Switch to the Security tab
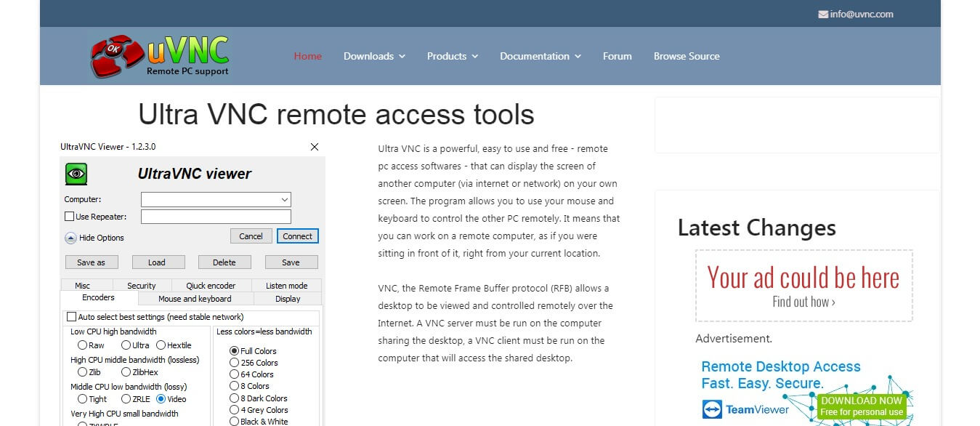 pos(142,286)
